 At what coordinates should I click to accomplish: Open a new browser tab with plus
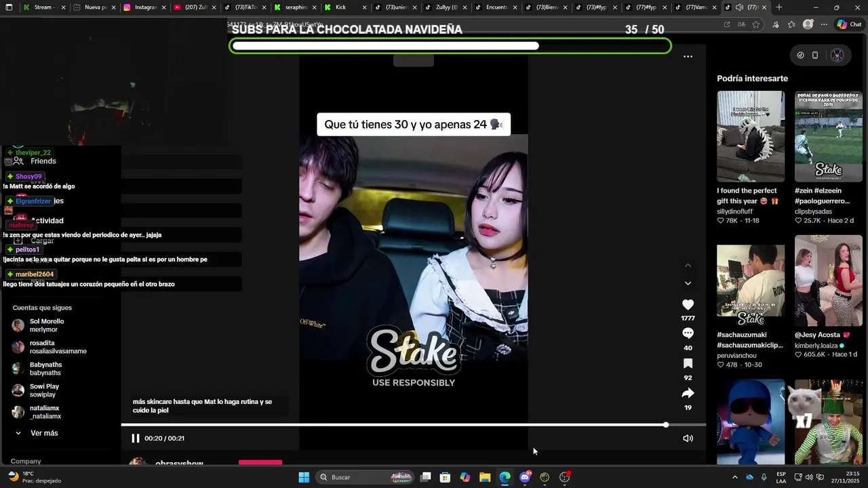[x=779, y=7]
